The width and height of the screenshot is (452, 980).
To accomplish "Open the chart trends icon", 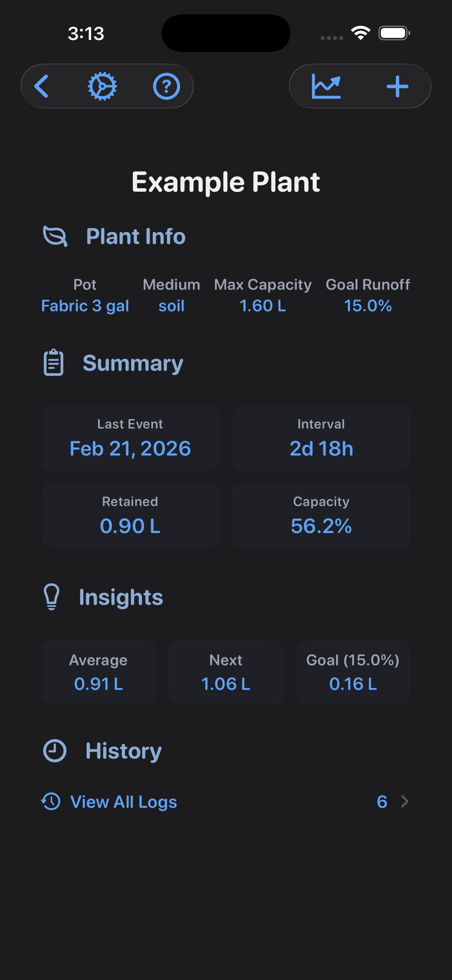I will (326, 86).
